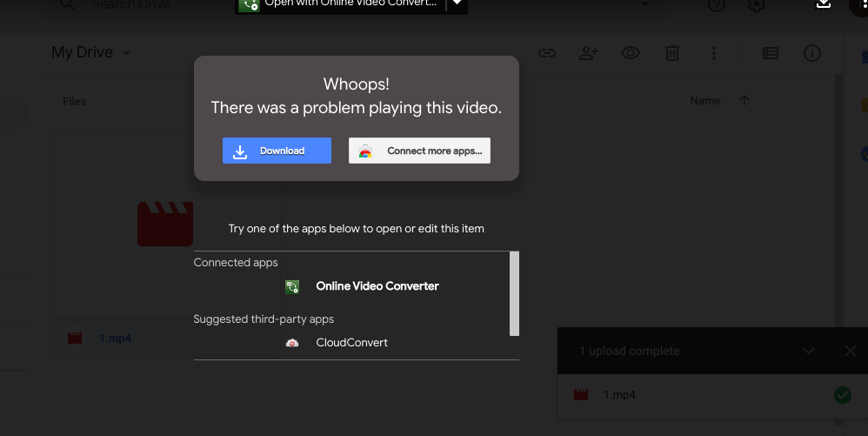Click Open with Online Video Converter top button
The image size is (868, 436).
tap(339, 4)
